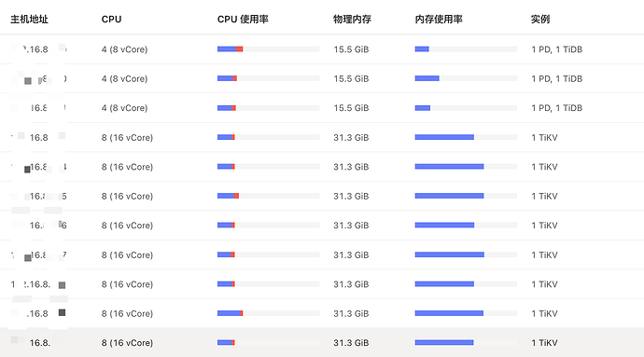Select CPU usage bar in highlighted bottom row
Image resolution: width=644 pixels, height=357 pixels.
coord(269,343)
